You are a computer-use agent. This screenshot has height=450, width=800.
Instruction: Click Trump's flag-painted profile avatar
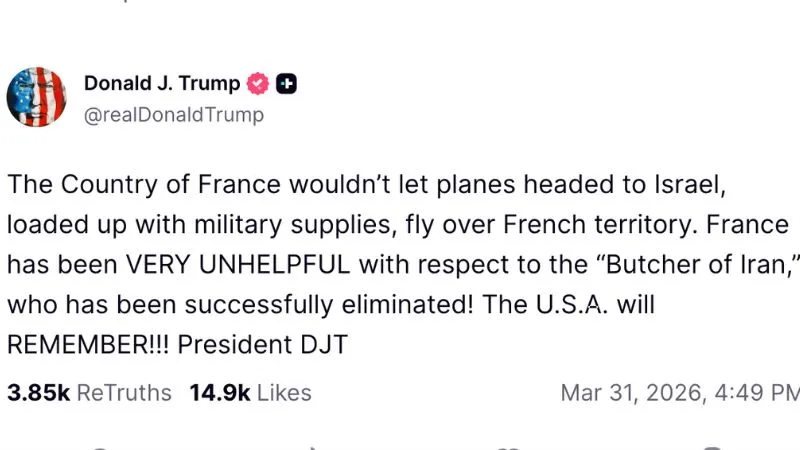[x=37, y=98]
